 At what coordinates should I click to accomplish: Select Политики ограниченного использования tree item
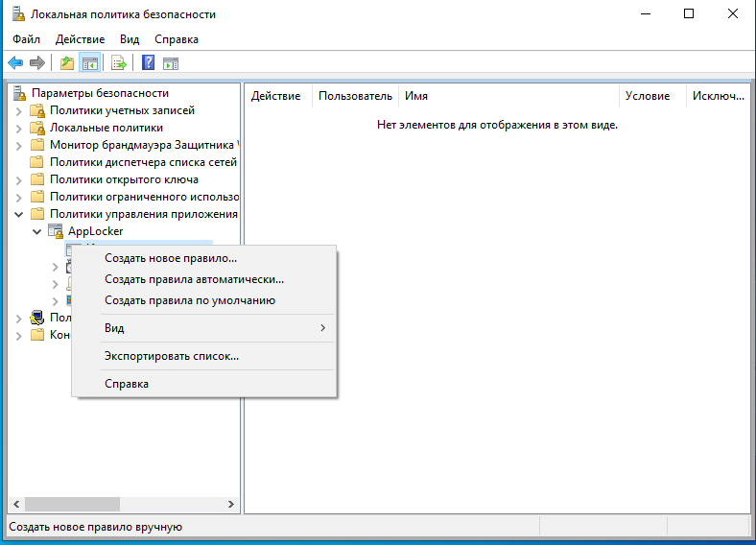(144, 197)
